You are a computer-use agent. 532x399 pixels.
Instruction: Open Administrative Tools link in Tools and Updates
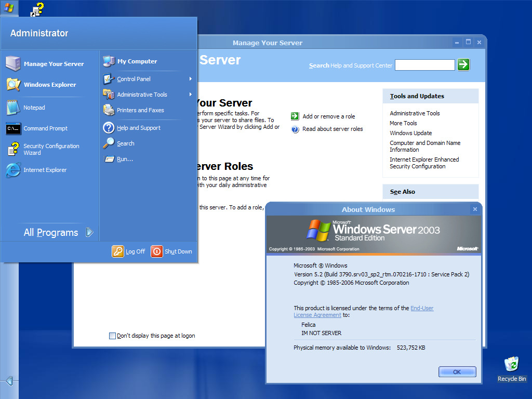point(415,113)
